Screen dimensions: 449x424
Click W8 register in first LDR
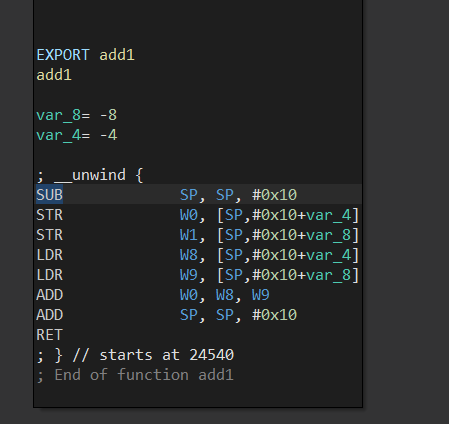[x=189, y=255]
